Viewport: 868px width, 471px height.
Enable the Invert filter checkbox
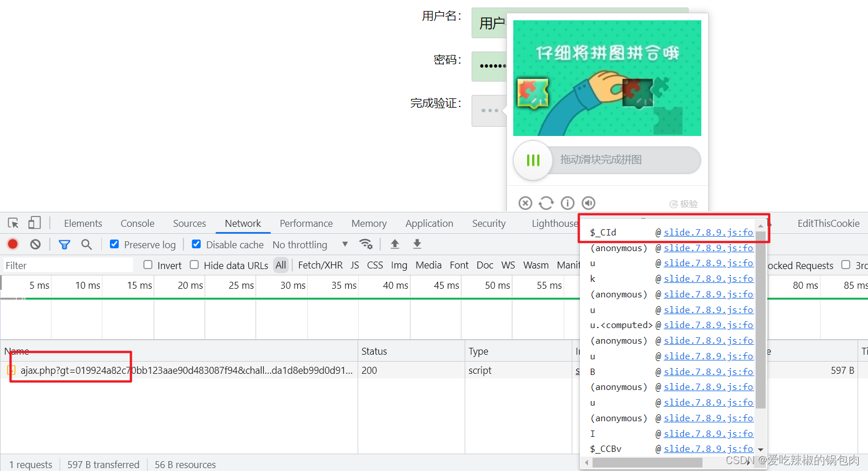(148, 265)
